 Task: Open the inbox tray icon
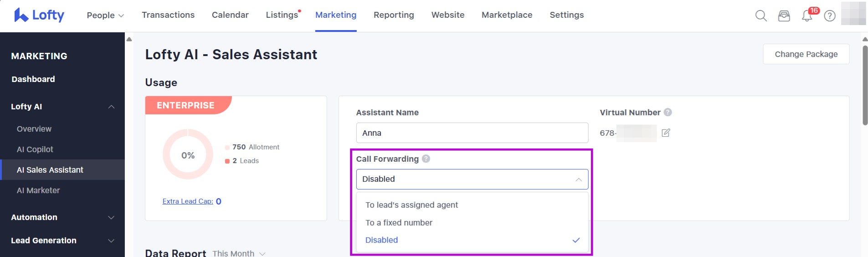click(784, 16)
